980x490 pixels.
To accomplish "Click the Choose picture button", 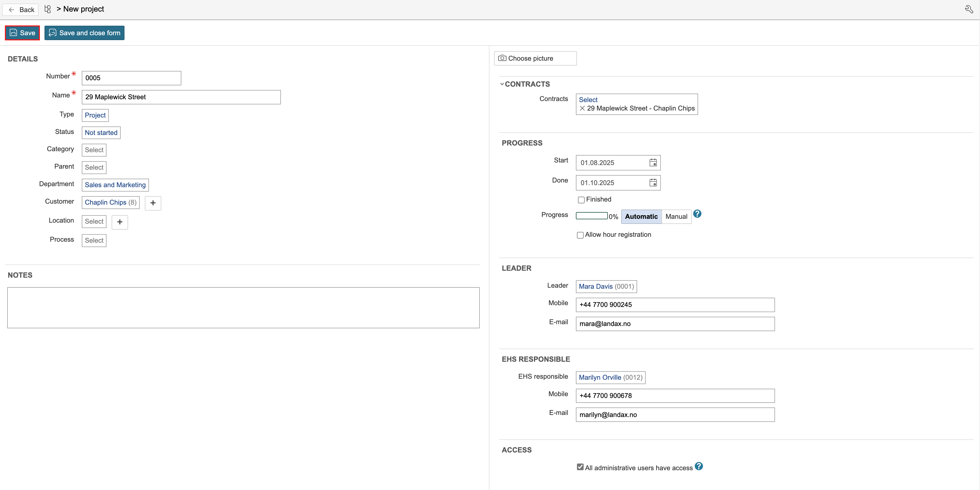I will coord(535,59).
